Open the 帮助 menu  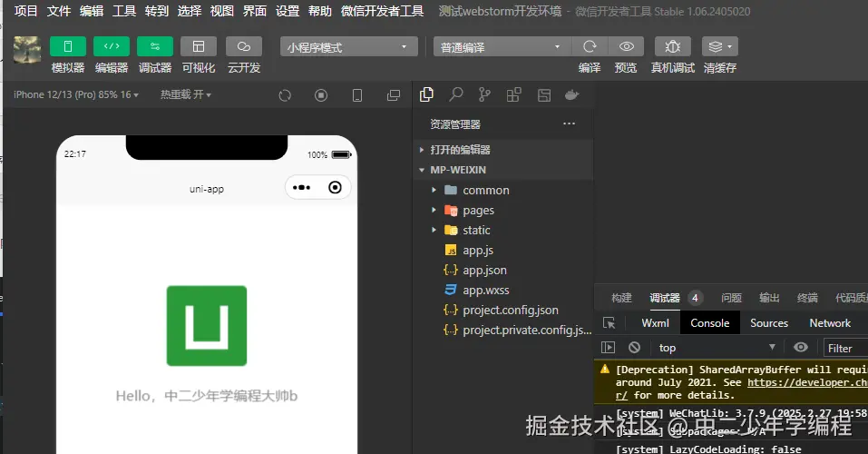tap(320, 11)
